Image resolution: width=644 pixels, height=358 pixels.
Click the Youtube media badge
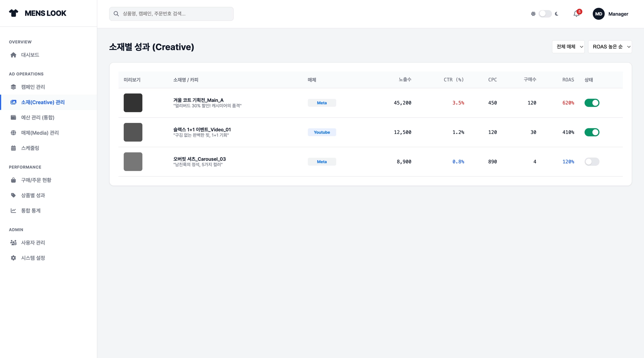(x=322, y=132)
